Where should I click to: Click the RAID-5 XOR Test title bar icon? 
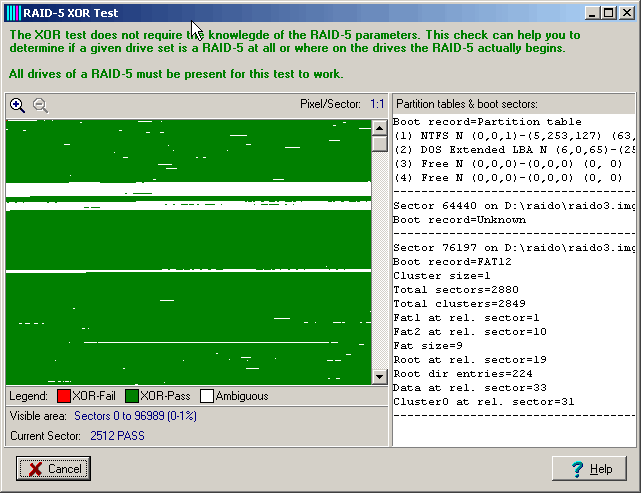[x=13, y=13]
